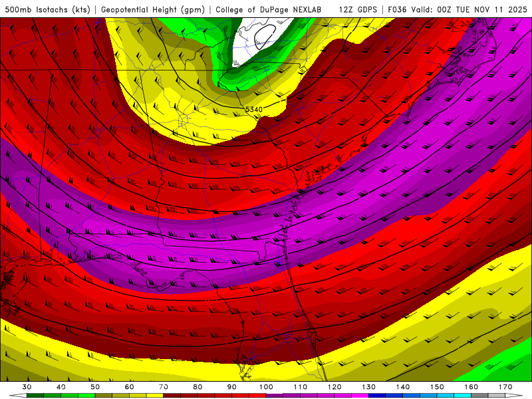Click the 'Geopotential Height (gpm)' header text
Screen dimensions: 532x399
point(153,9)
